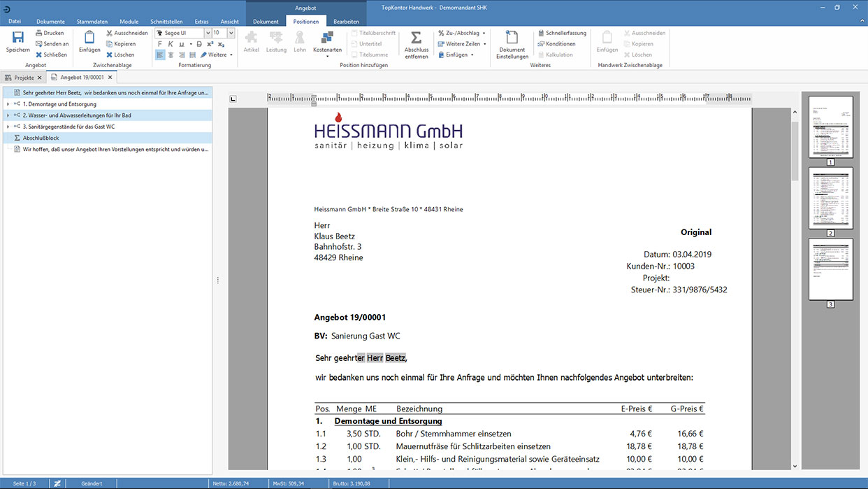Expand '2. Wasser- und Abwasserleitungen' node
The image size is (868, 489).
(x=8, y=115)
